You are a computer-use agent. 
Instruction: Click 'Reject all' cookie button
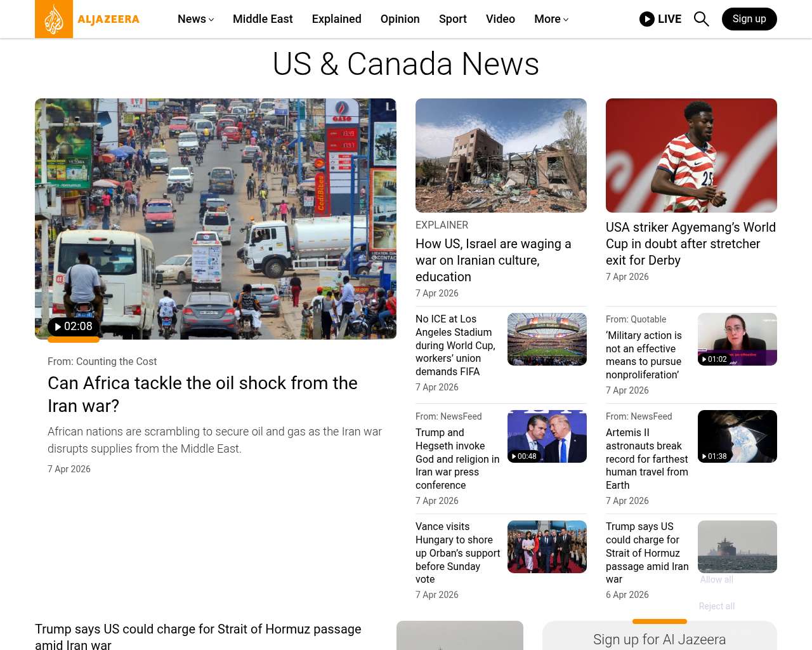coord(717,606)
